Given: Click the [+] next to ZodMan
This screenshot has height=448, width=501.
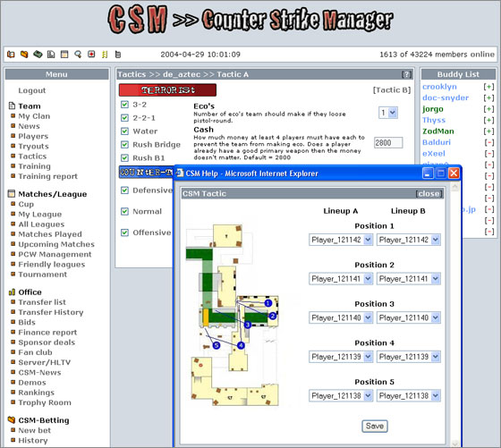Looking at the screenshot, I should click(x=488, y=131).
